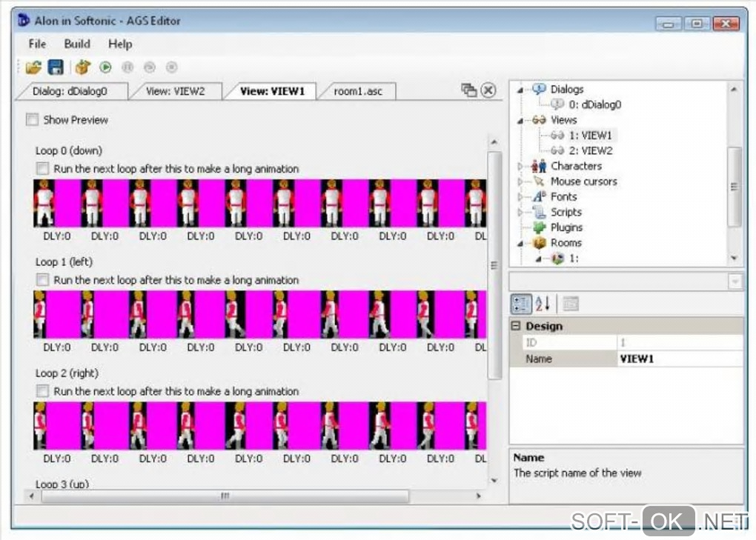Collapse the Views tree node
Screen dimensions: 756x540
[520, 121]
